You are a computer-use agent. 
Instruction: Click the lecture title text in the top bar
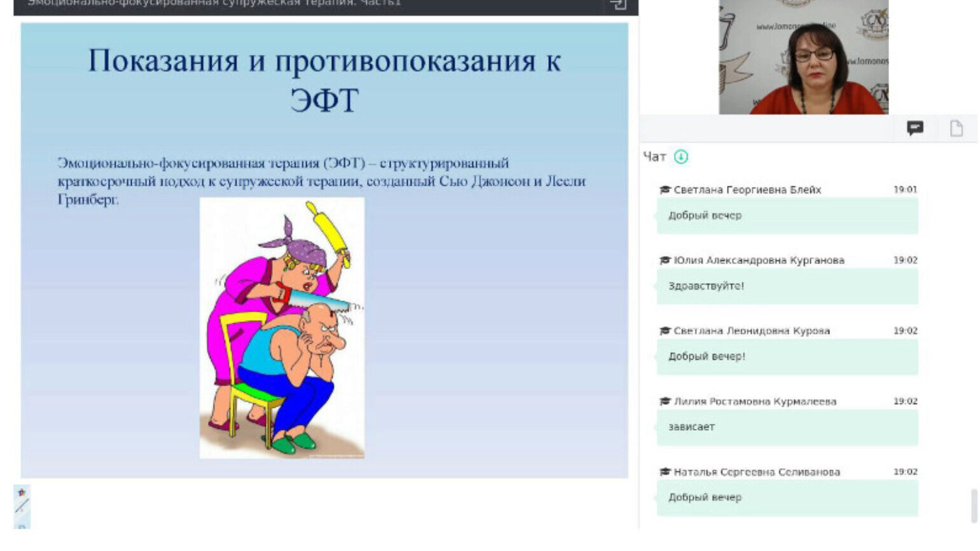(x=214, y=4)
